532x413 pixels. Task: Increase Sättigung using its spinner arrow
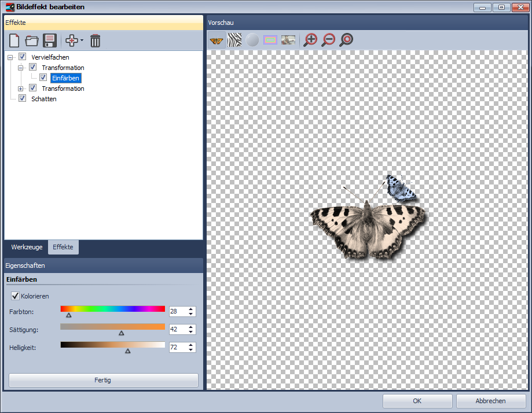click(x=191, y=327)
